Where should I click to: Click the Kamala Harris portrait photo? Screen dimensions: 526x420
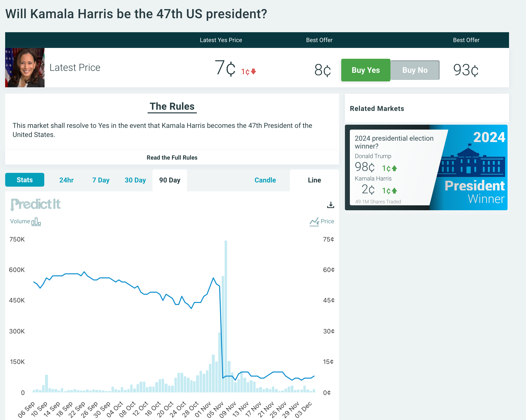(25, 68)
